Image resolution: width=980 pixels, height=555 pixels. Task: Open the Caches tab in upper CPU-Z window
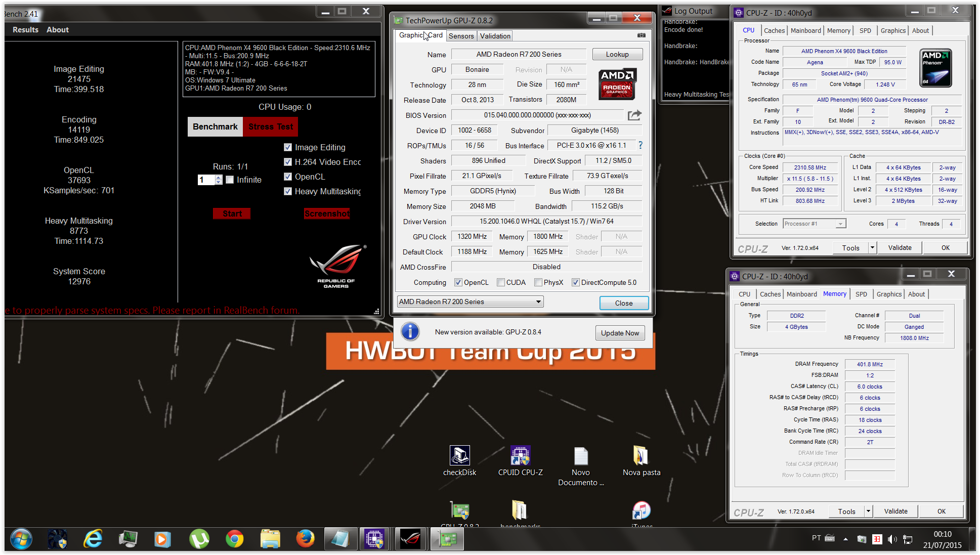774,30
